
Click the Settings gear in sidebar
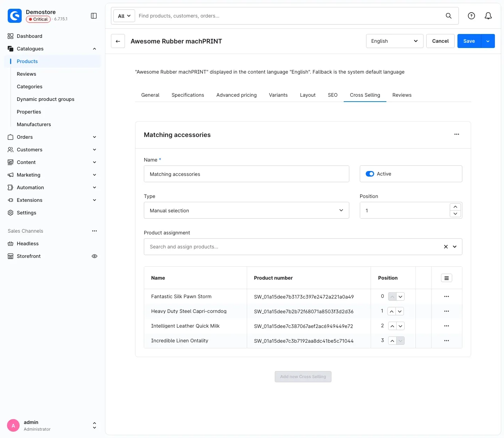click(10, 213)
